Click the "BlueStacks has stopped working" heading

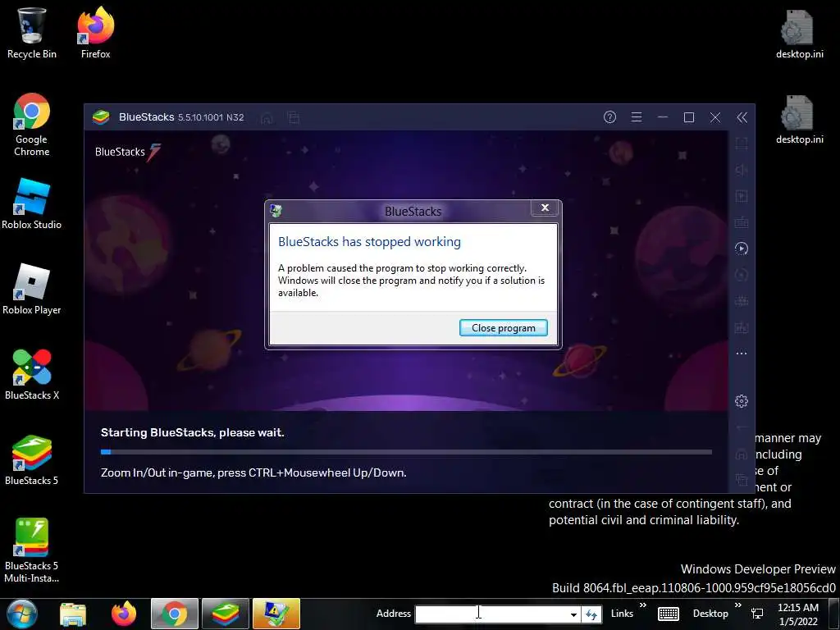pyautogui.click(x=369, y=242)
